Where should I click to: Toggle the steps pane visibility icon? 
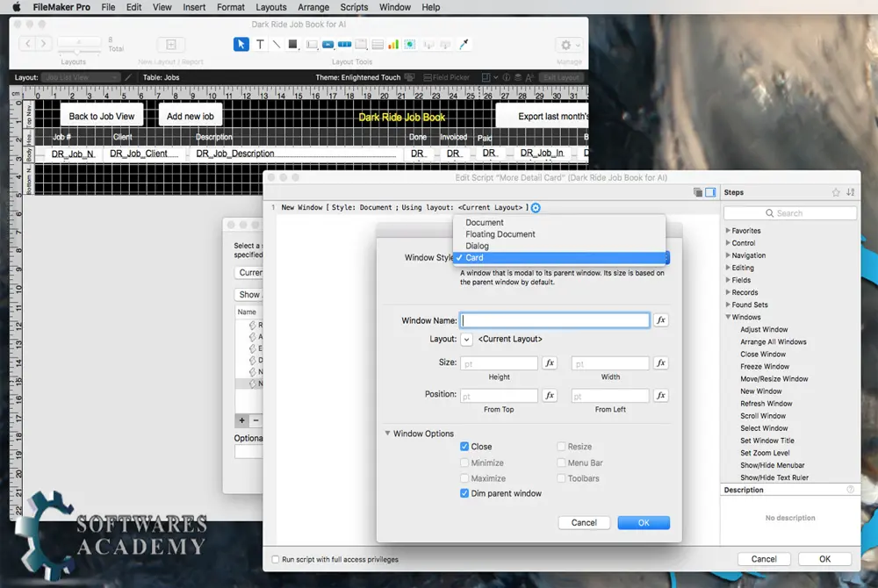tap(710, 192)
